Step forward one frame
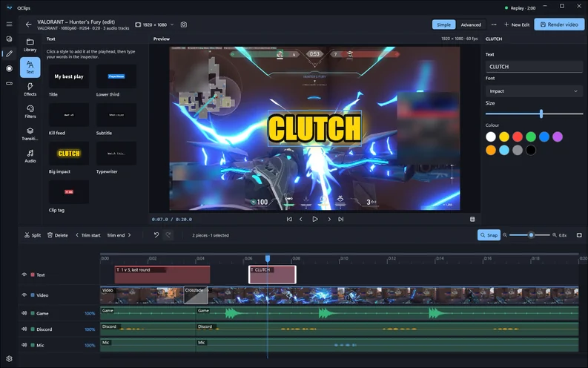 tap(329, 219)
